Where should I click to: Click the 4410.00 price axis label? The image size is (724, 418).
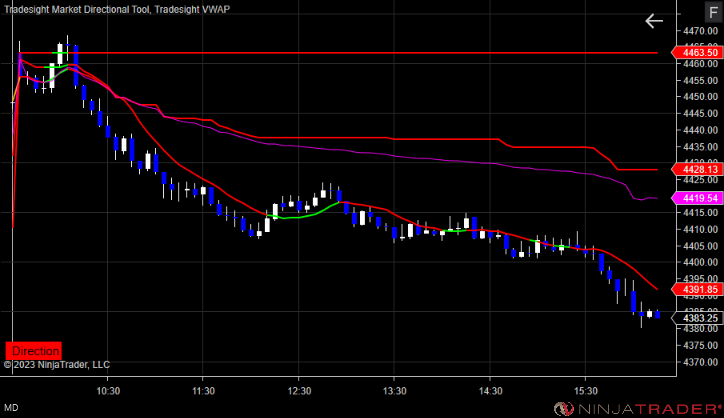pos(700,230)
